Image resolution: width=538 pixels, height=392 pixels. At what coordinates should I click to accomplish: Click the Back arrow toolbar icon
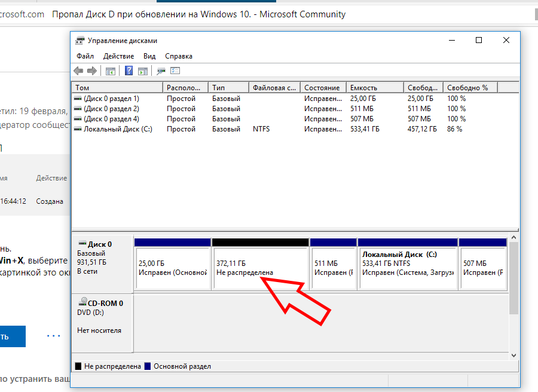(78, 71)
